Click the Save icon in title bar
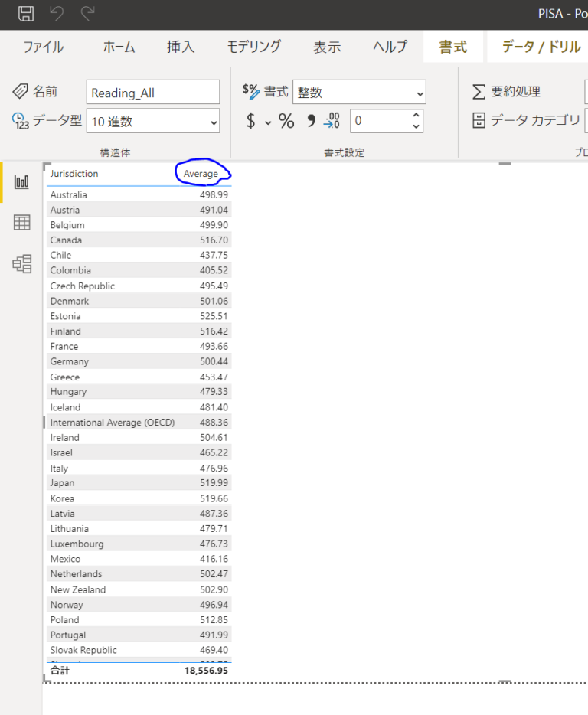 pyautogui.click(x=25, y=13)
